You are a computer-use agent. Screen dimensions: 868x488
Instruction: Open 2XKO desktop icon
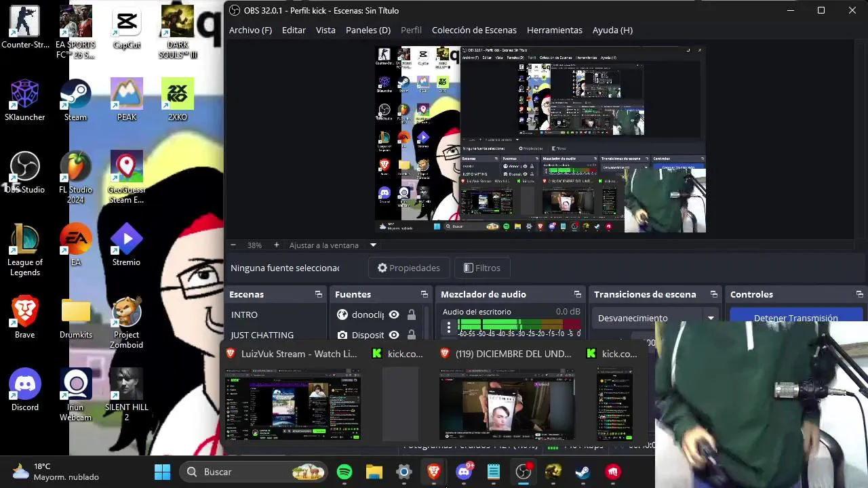point(178,100)
